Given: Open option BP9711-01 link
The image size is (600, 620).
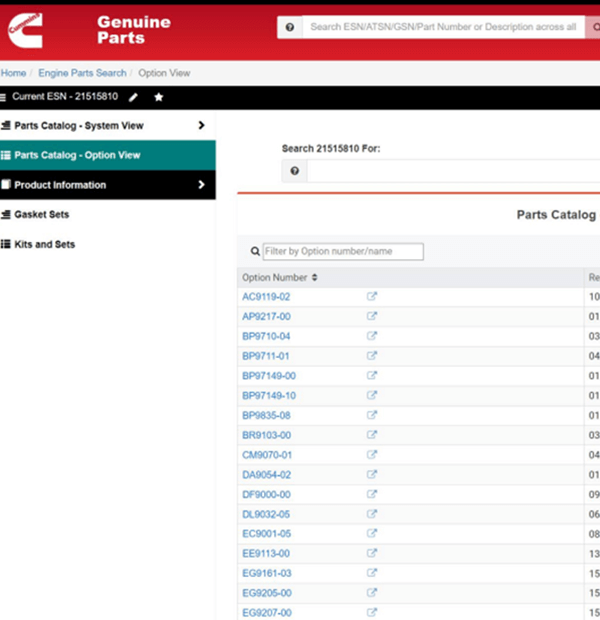Looking at the screenshot, I should (x=266, y=356).
